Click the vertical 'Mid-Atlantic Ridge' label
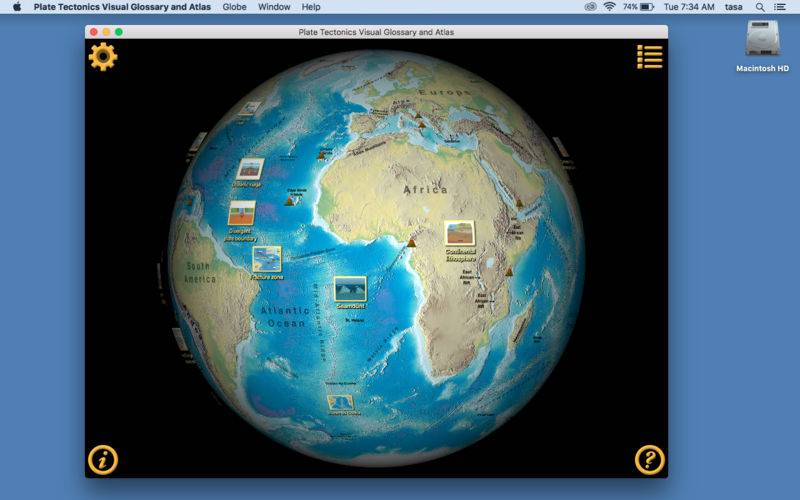This screenshot has height=500, width=800. pos(318,322)
